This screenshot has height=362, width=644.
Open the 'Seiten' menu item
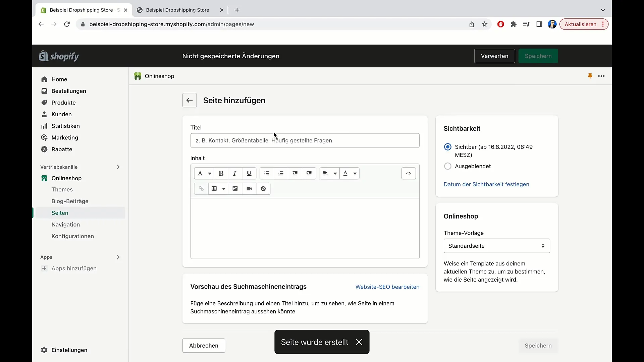click(x=60, y=213)
